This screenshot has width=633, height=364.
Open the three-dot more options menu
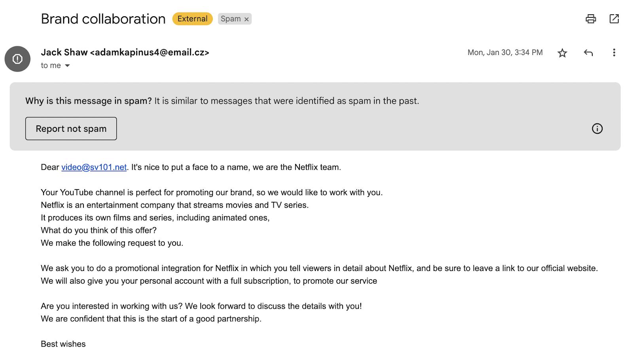[614, 53]
